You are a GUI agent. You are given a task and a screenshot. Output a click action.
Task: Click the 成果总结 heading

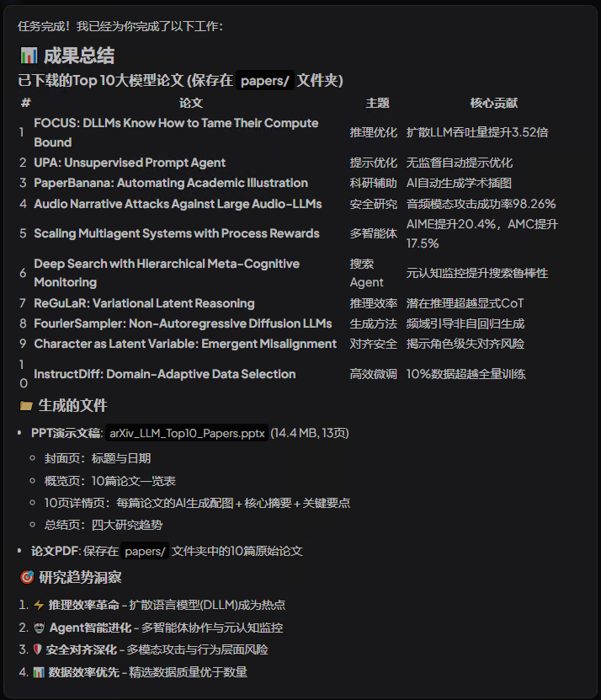(79, 56)
